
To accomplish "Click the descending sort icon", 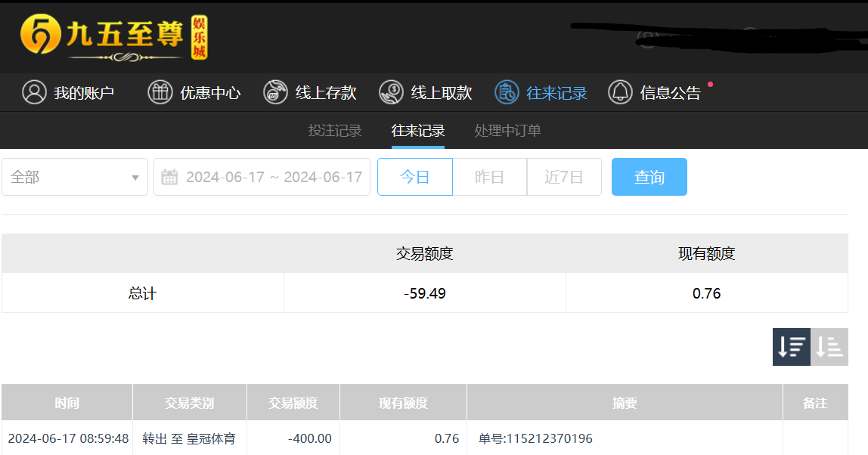I will coord(791,347).
